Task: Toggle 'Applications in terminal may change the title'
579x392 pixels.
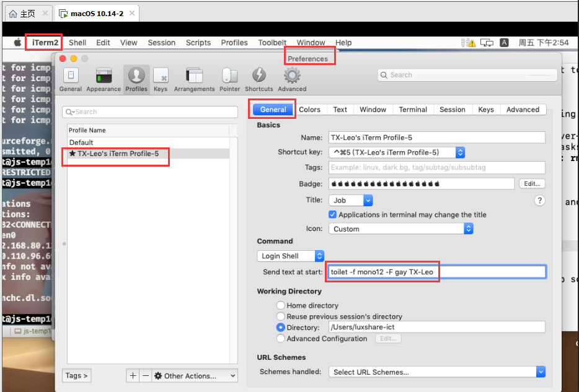Action: pos(332,215)
